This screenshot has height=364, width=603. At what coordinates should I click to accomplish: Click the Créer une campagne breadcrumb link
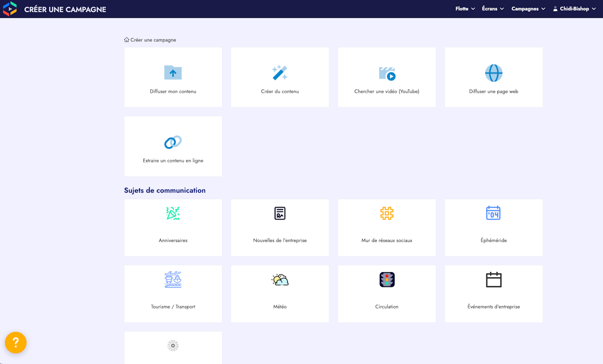153,40
